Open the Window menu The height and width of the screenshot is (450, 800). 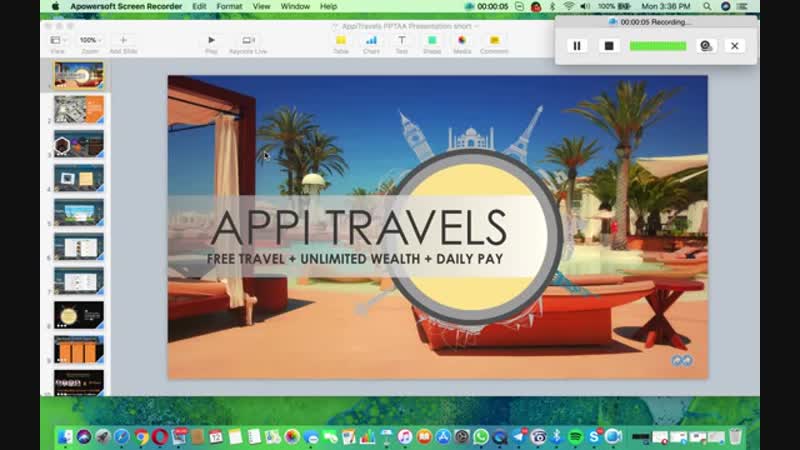click(x=295, y=7)
